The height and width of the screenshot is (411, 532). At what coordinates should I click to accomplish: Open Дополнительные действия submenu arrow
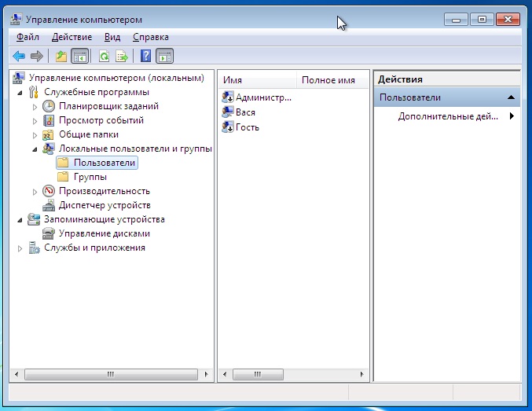pyautogui.click(x=512, y=116)
